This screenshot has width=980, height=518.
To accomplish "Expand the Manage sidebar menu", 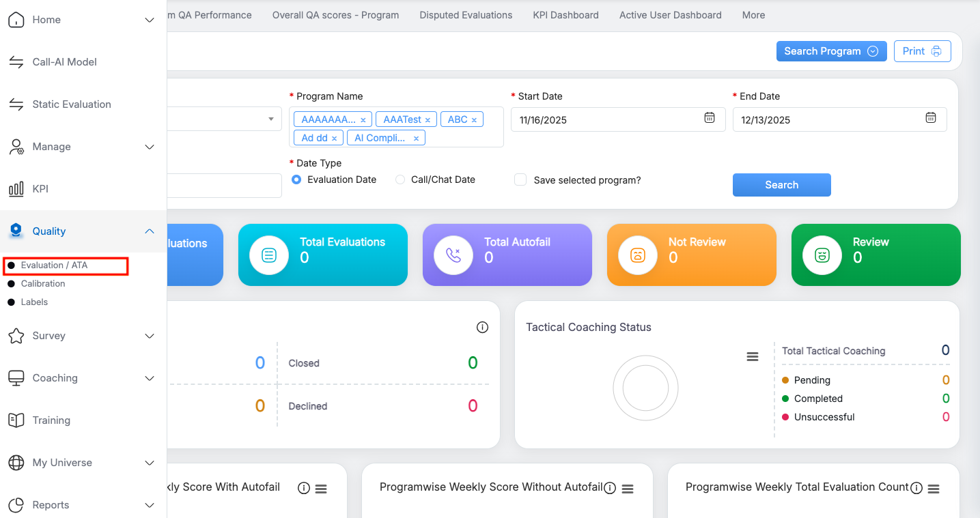I will (150, 147).
